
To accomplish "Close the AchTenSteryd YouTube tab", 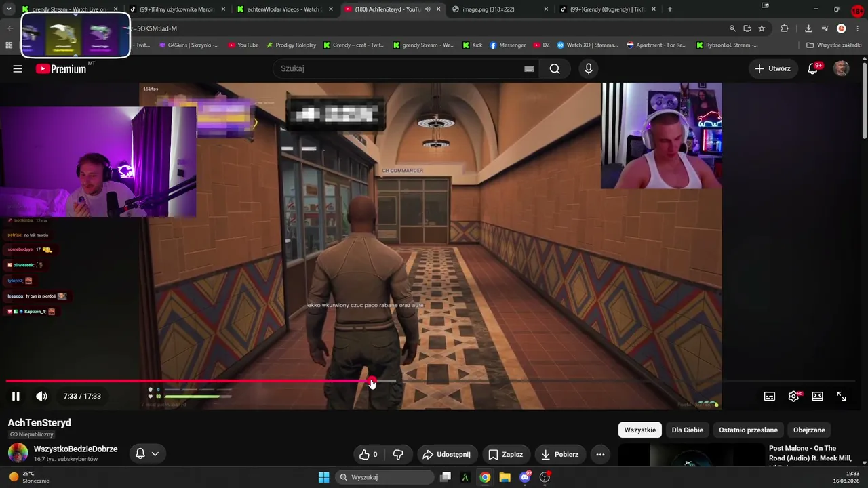I will click(x=439, y=9).
